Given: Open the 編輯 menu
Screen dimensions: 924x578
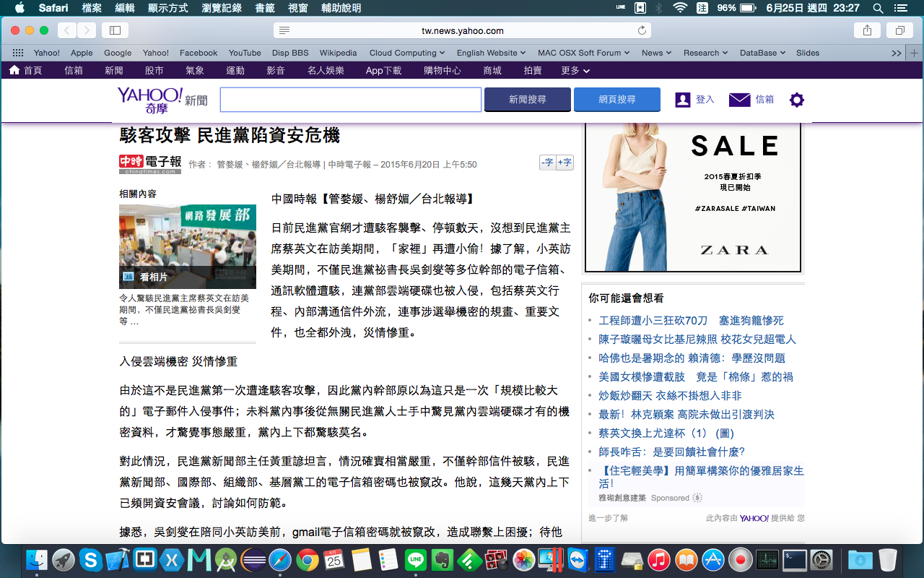Looking at the screenshot, I should point(126,8).
